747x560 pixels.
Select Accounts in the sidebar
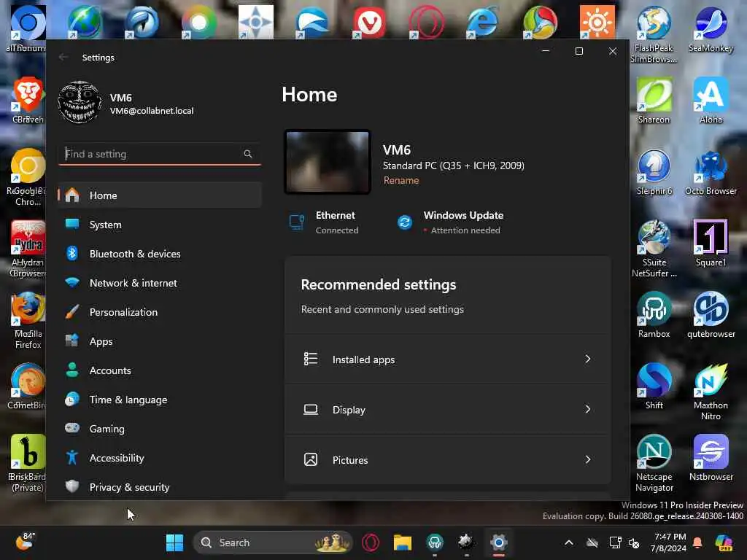(x=160, y=370)
